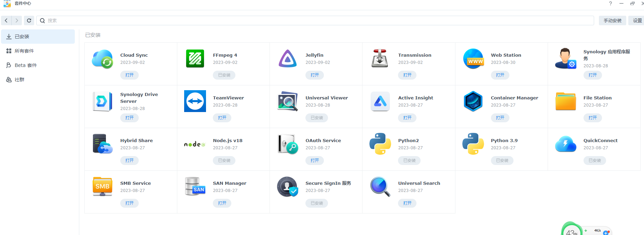The image size is (644, 235).
Task: Click 打开 button under Active Insight
Action: pos(407,118)
